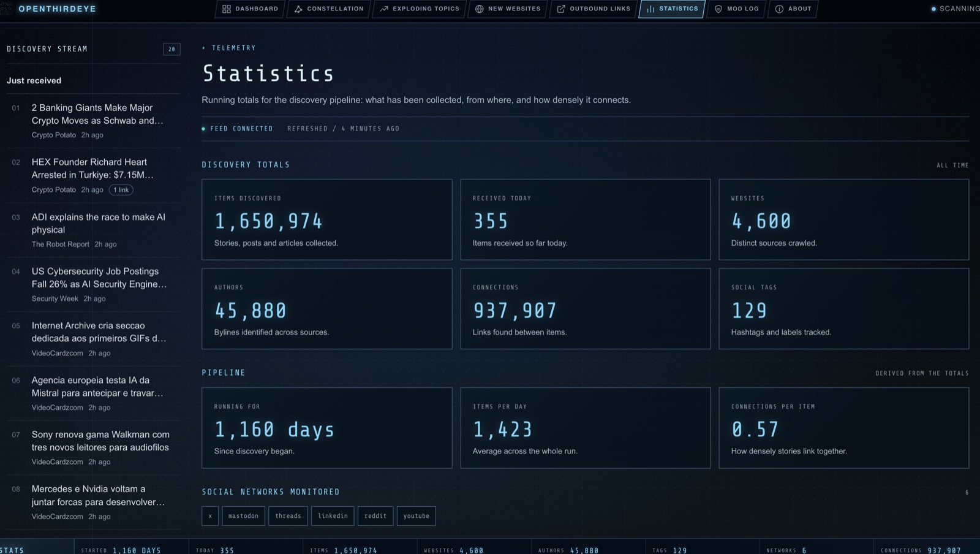Click the 'FEED CONNECTED' status text
Image resolution: width=980 pixels, height=554 pixels.
pos(241,129)
